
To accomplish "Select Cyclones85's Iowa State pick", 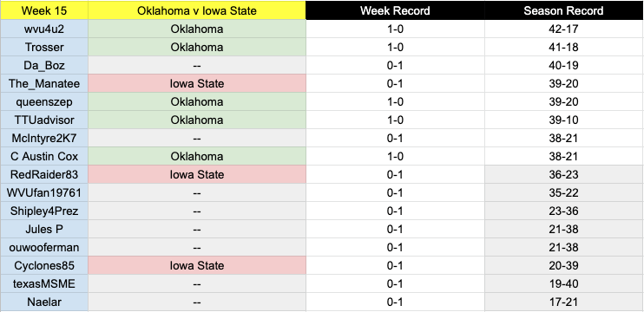I will point(197,266).
